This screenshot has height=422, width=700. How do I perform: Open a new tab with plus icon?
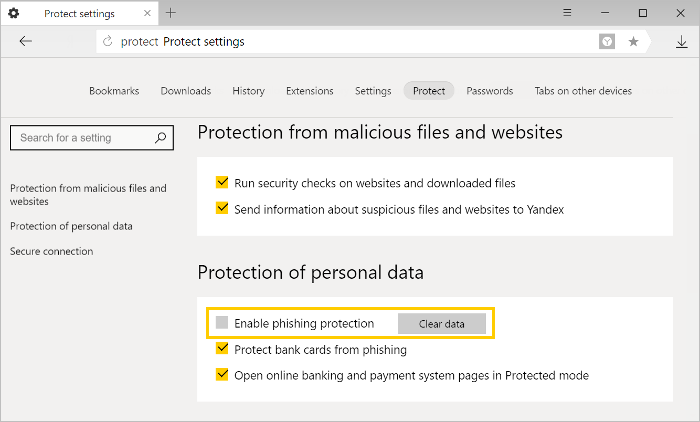click(x=171, y=13)
